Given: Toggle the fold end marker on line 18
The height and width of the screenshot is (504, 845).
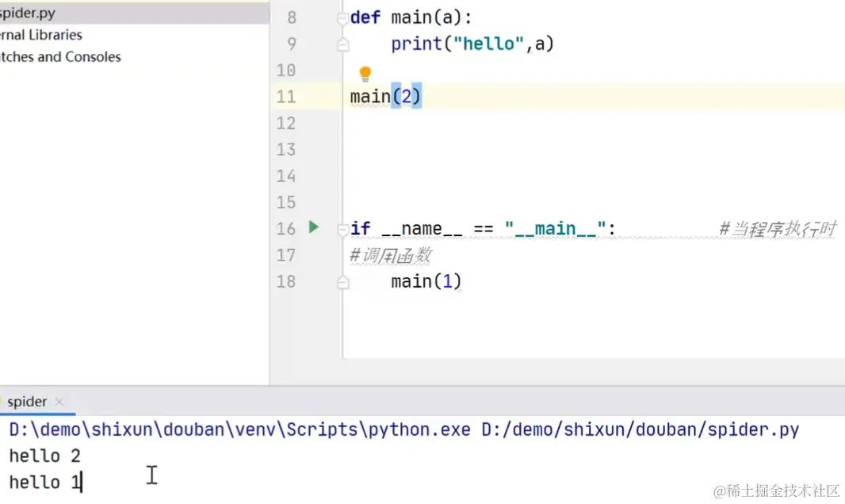Looking at the screenshot, I should pyautogui.click(x=342, y=283).
